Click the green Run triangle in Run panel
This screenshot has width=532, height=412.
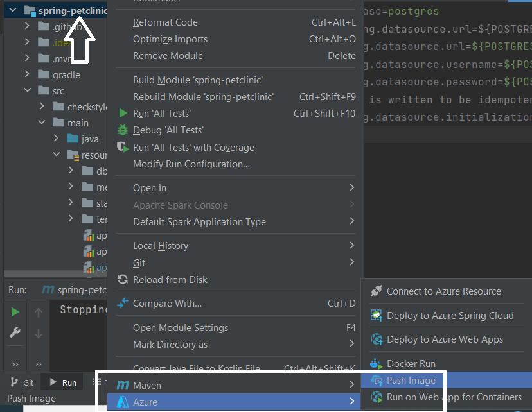[15, 312]
